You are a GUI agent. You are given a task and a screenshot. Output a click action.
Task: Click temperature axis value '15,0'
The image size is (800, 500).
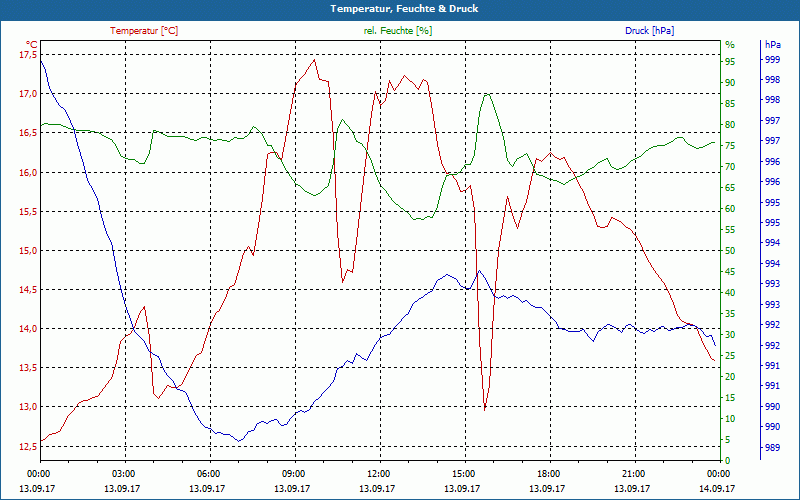pyautogui.click(x=29, y=251)
